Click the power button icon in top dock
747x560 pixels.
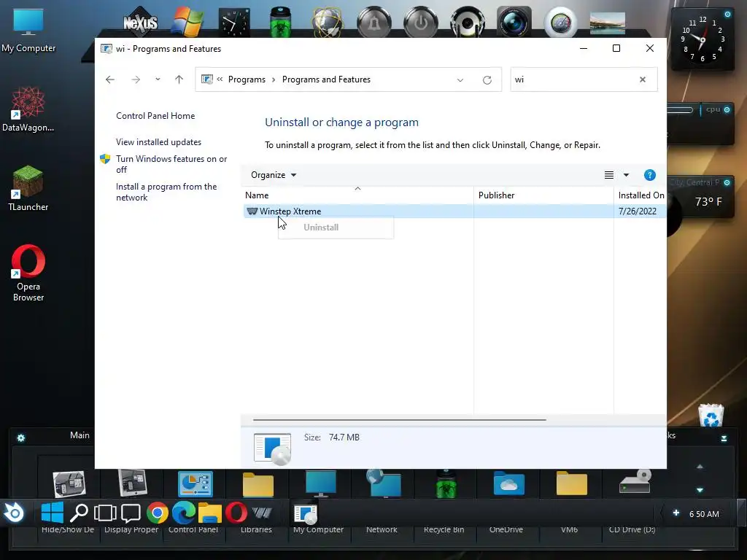click(x=421, y=22)
